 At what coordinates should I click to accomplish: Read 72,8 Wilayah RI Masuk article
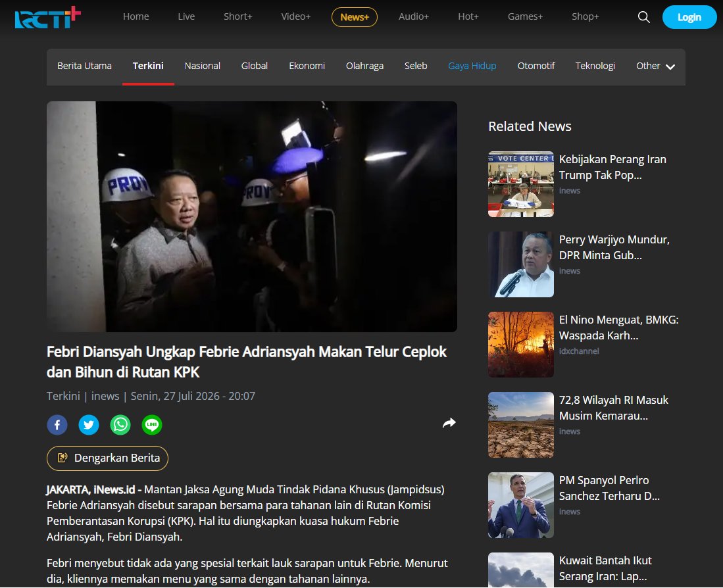coord(614,408)
